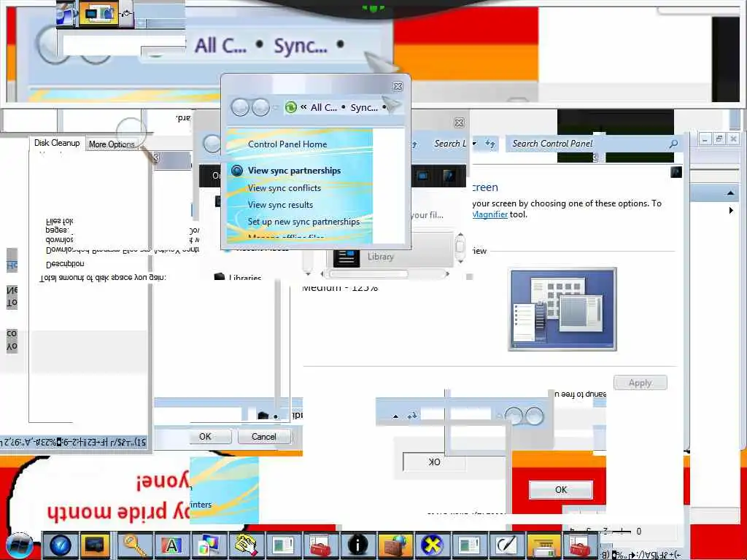Open the Fonts letter A taskbar icon
This screenshot has height=560, width=747.
click(x=171, y=545)
